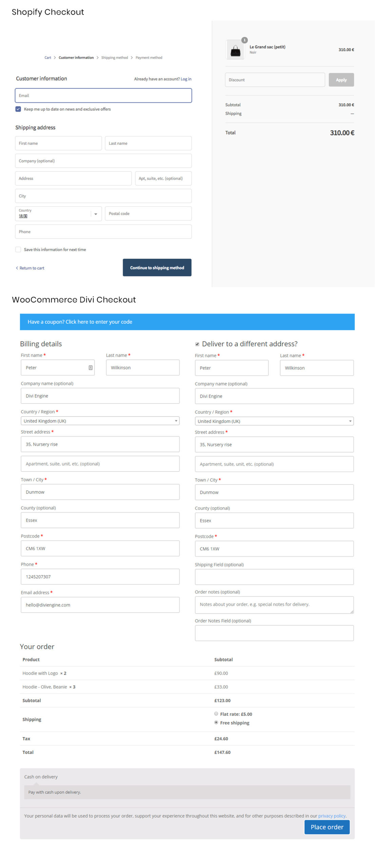Click the Discount code field
Image resolution: width=375 pixels, height=868 pixels.
(x=275, y=80)
